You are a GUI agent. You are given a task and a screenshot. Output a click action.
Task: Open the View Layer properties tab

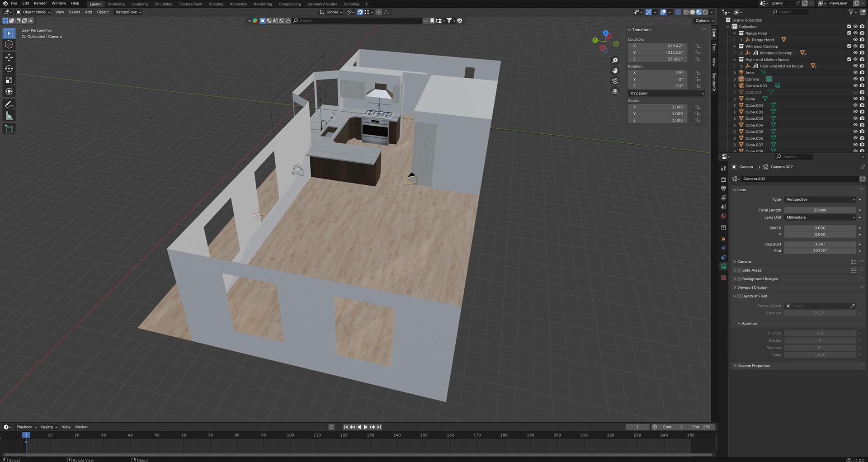point(723,198)
